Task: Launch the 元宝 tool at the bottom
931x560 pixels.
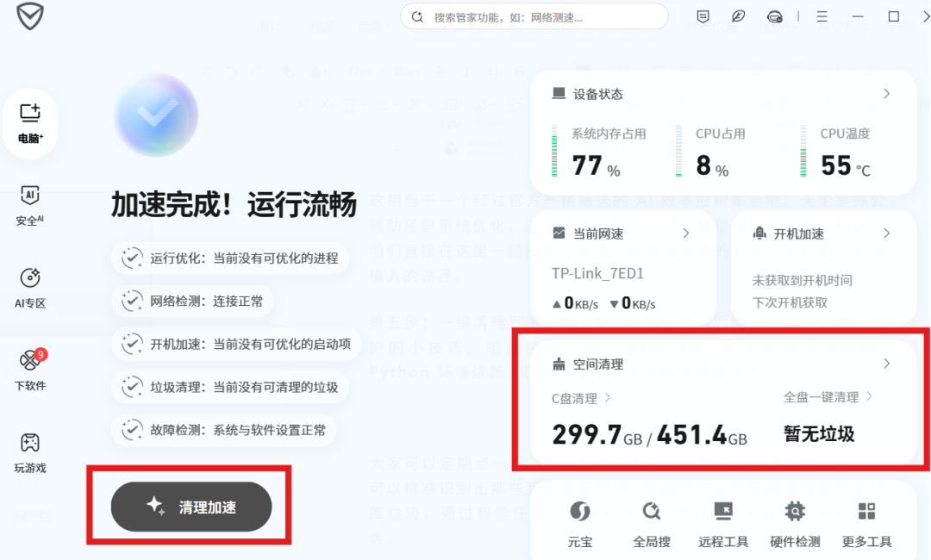Action: [580, 521]
